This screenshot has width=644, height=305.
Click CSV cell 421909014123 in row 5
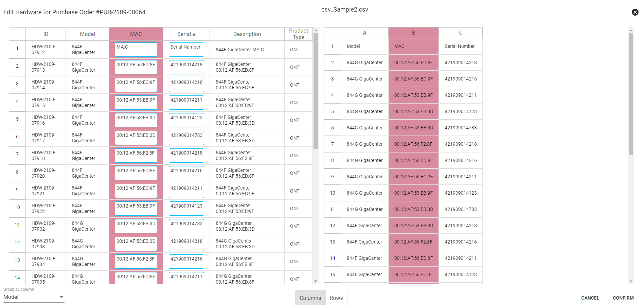pyautogui.click(x=461, y=111)
